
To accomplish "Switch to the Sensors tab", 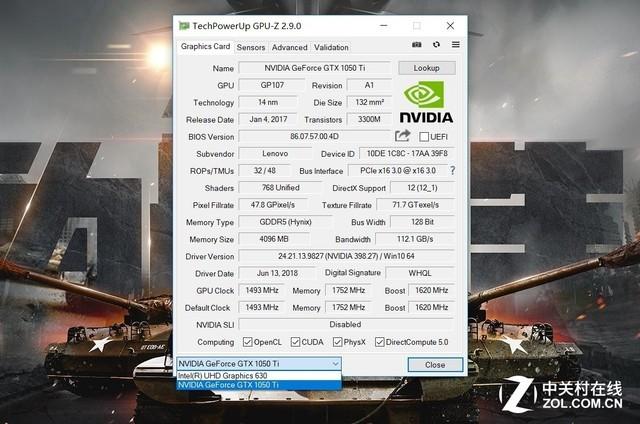I will [x=251, y=47].
